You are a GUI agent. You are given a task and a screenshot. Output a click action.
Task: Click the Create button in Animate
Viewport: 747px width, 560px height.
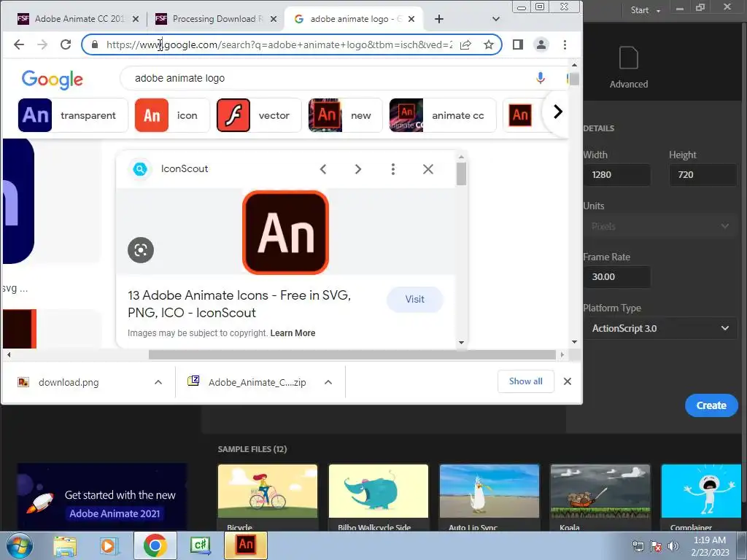(711, 405)
